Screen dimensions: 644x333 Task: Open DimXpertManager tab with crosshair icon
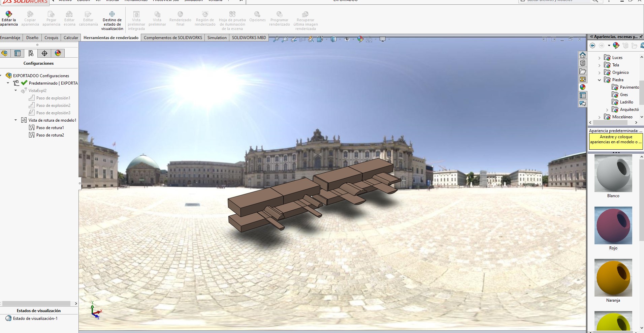coord(44,53)
